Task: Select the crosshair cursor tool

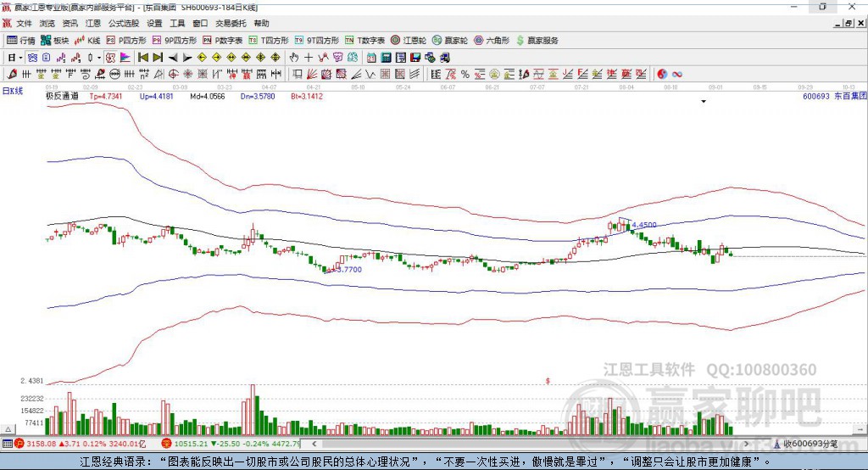Action: click(x=309, y=58)
